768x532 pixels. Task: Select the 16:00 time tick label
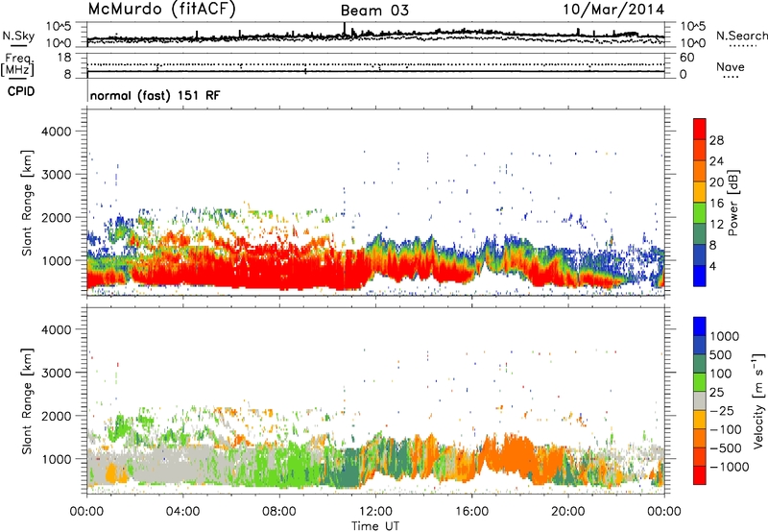(x=471, y=512)
